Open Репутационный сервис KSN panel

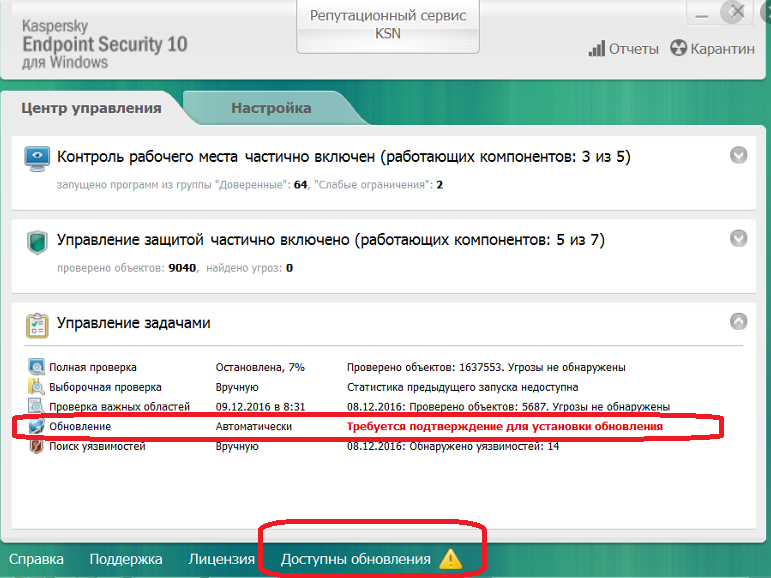388,26
